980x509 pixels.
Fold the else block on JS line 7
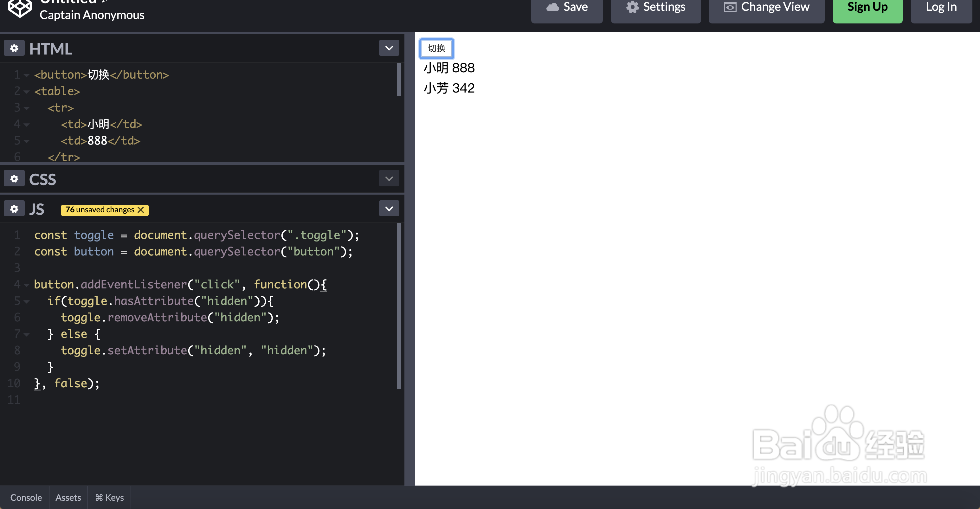coord(27,334)
